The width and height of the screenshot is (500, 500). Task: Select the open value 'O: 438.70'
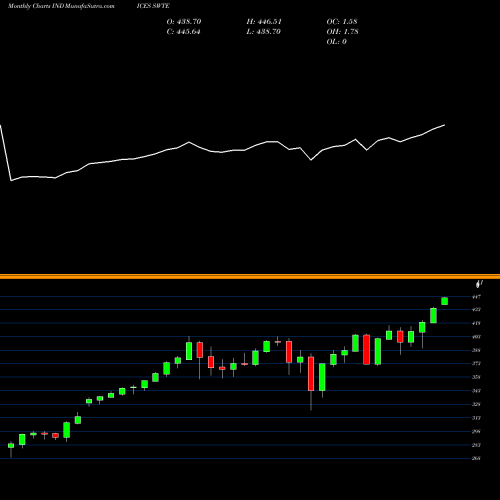tap(184, 22)
